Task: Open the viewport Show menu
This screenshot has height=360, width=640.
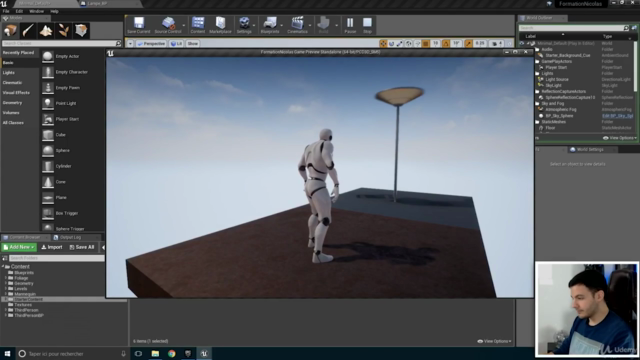Action: 193,44
